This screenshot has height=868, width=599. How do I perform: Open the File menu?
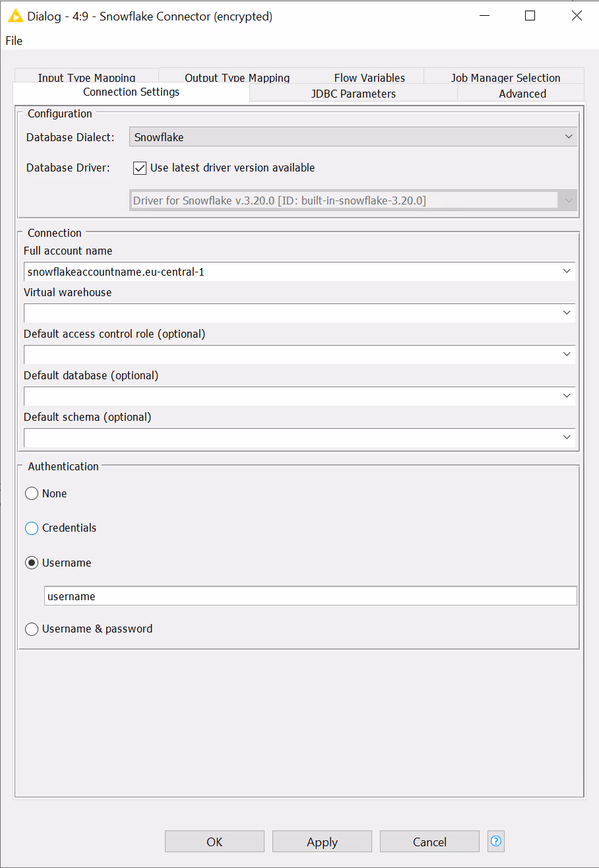point(14,41)
